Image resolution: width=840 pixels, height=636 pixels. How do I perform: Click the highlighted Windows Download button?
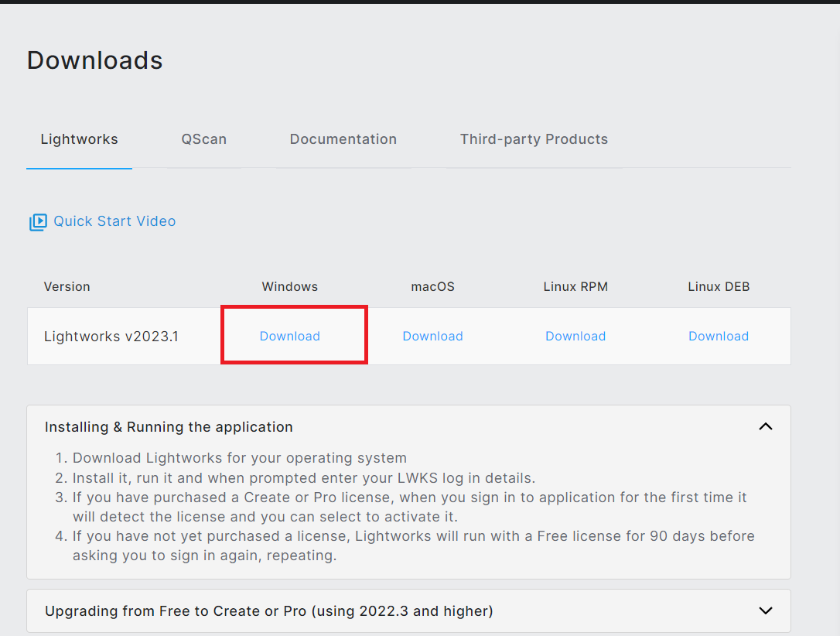(289, 336)
